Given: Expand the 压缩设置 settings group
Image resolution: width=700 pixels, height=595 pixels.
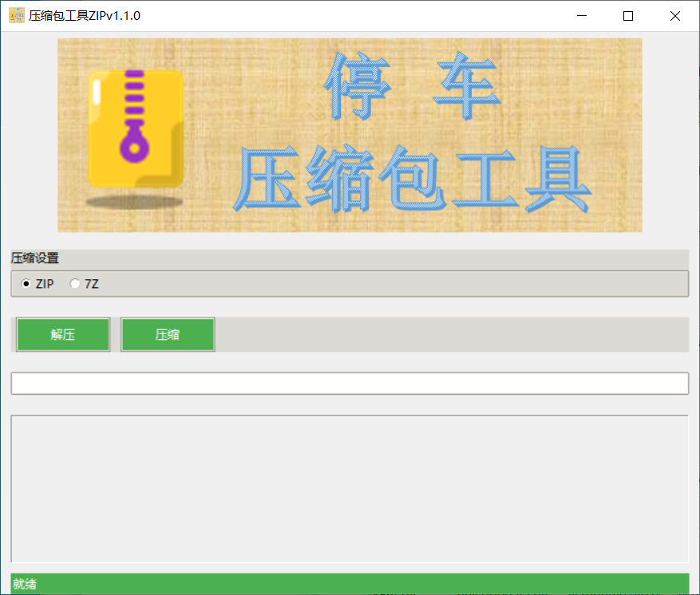Looking at the screenshot, I should click(x=30, y=257).
